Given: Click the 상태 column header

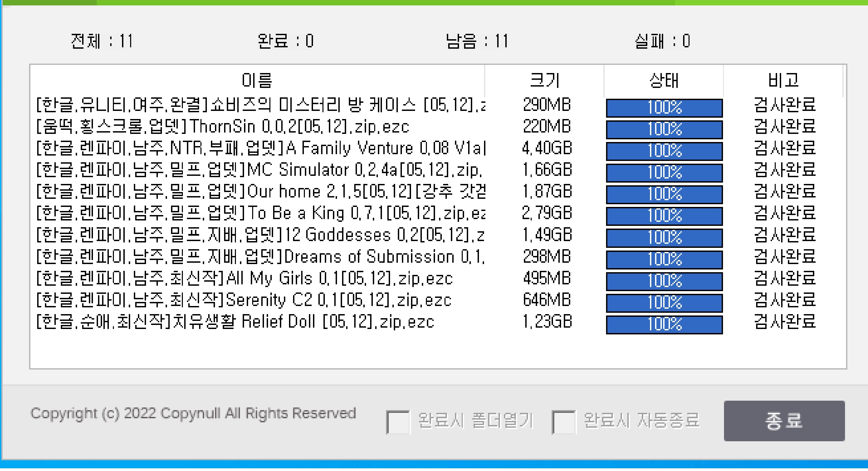Looking at the screenshot, I should tap(664, 80).
